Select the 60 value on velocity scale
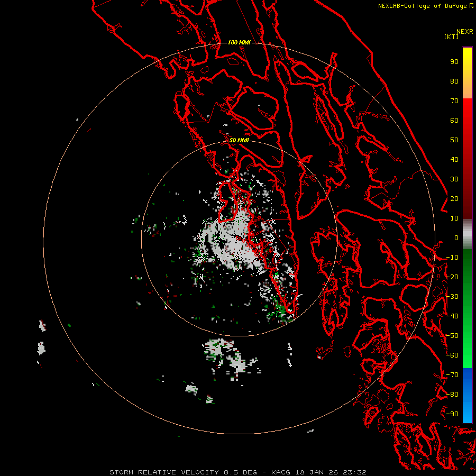 coord(454,121)
